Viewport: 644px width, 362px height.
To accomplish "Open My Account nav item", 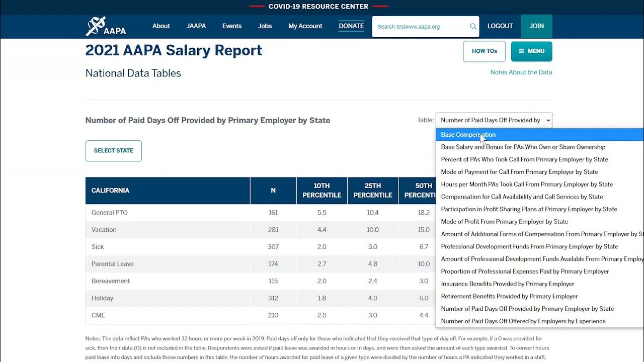I will [305, 26].
